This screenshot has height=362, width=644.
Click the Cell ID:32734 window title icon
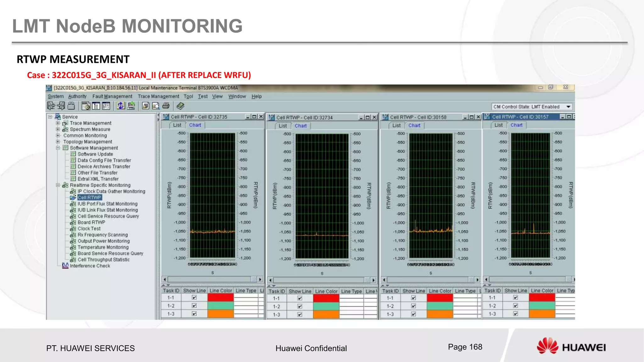pyautogui.click(x=272, y=118)
